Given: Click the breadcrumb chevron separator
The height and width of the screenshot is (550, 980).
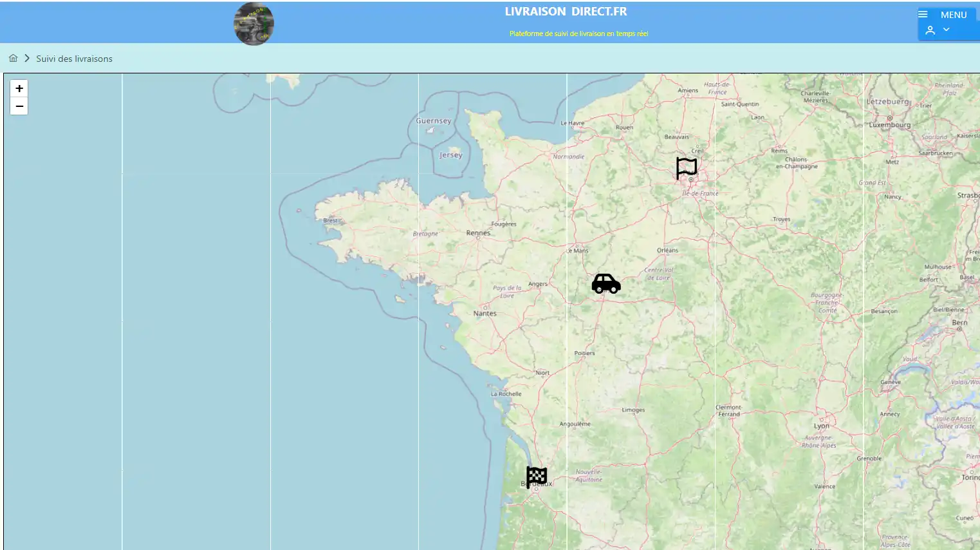Looking at the screenshot, I should coord(27,58).
